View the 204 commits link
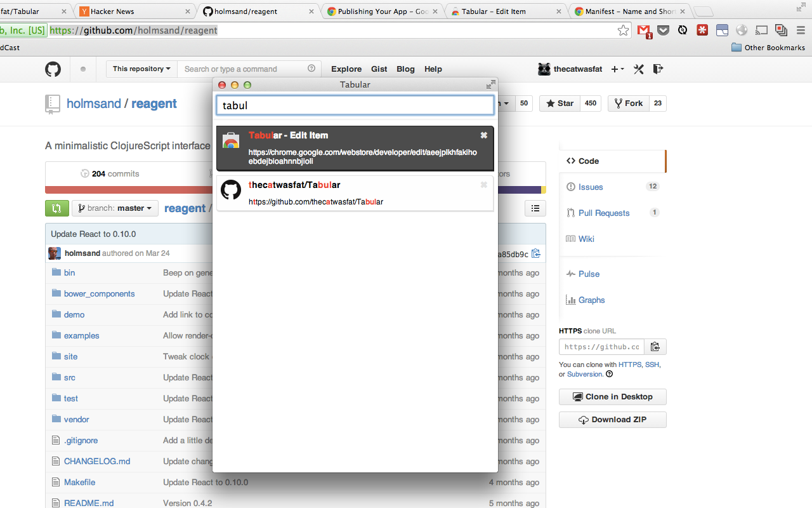 point(110,173)
